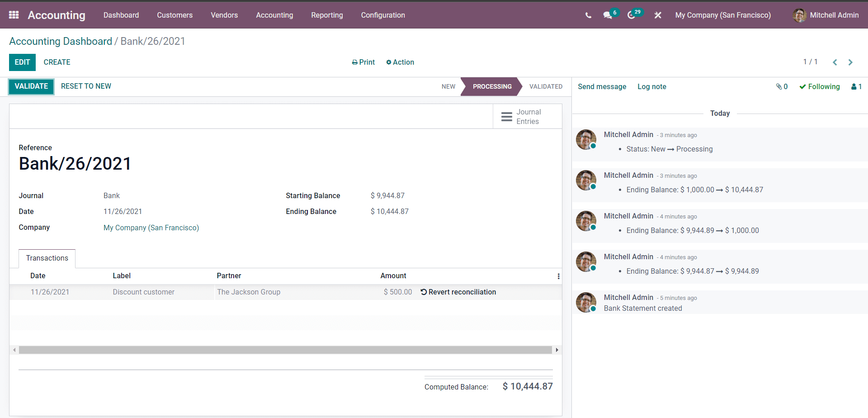Click the phone call icon in navbar
The image size is (868, 418).
tap(588, 15)
